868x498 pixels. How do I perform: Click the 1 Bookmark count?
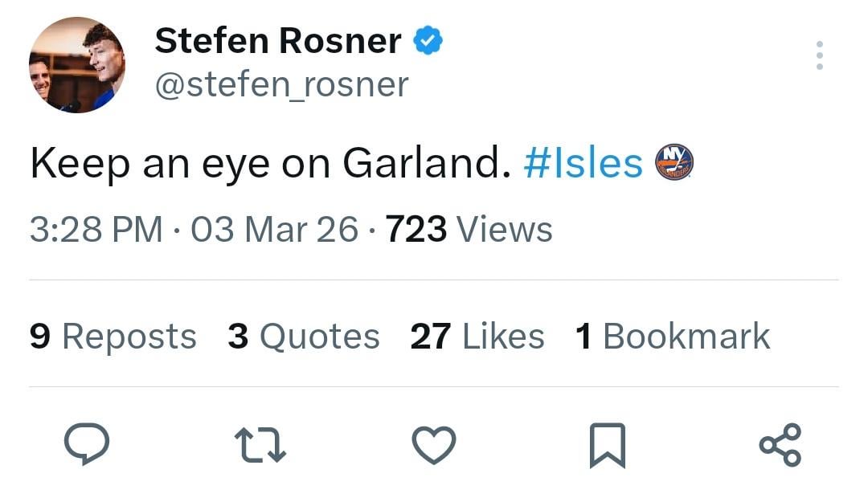[673, 337]
